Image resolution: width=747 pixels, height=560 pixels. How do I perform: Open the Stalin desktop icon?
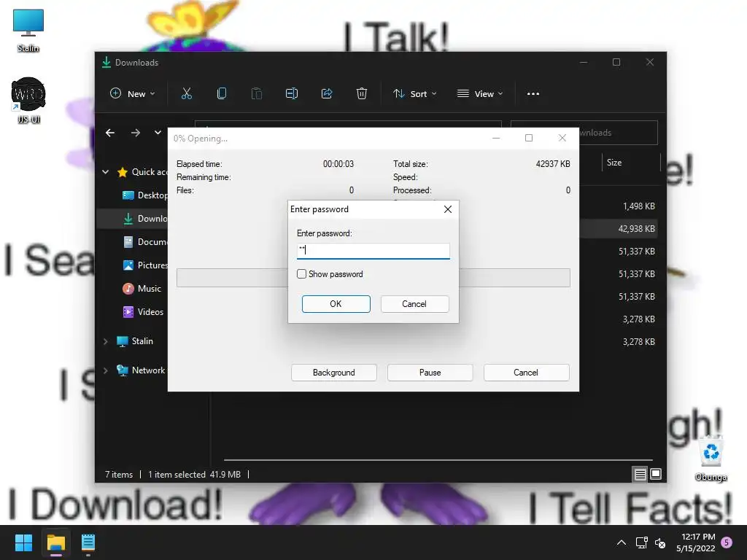tap(28, 31)
